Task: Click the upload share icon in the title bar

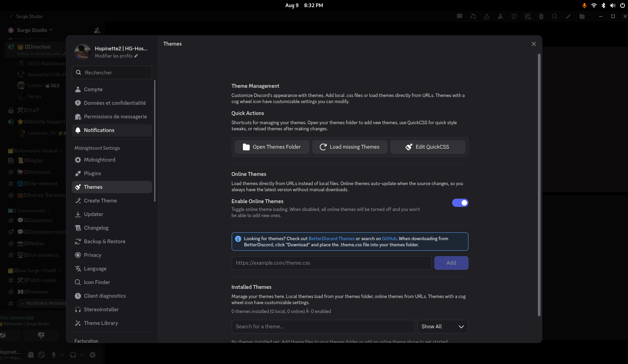Action: click(487, 16)
